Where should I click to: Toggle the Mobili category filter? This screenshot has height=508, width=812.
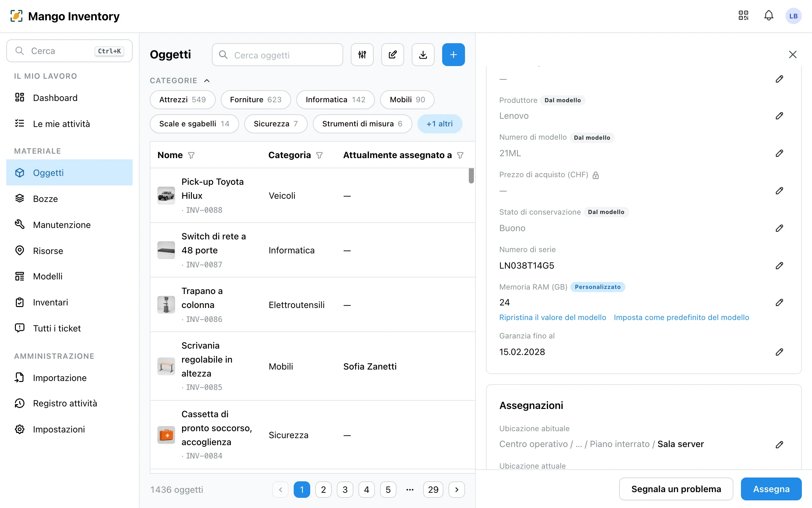pyautogui.click(x=407, y=99)
